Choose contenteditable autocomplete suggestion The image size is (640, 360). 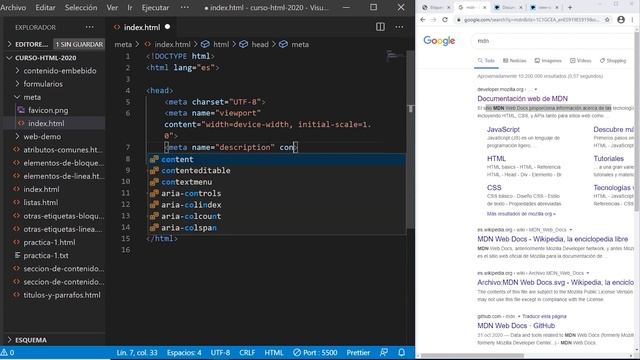(x=277, y=171)
